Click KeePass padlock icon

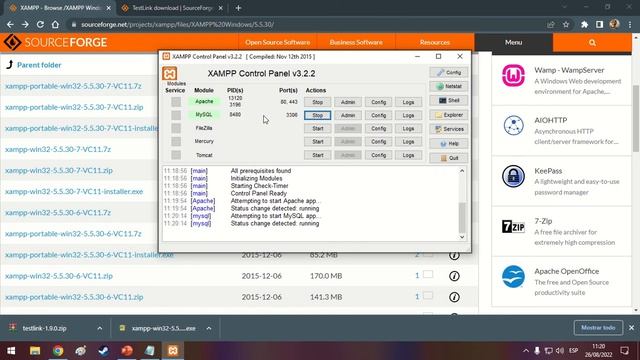click(x=513, y=176)
